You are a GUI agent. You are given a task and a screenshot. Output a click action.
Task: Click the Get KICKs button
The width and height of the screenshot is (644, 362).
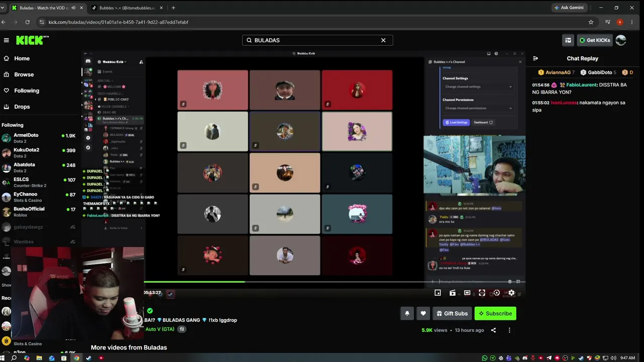pos(595,40)
